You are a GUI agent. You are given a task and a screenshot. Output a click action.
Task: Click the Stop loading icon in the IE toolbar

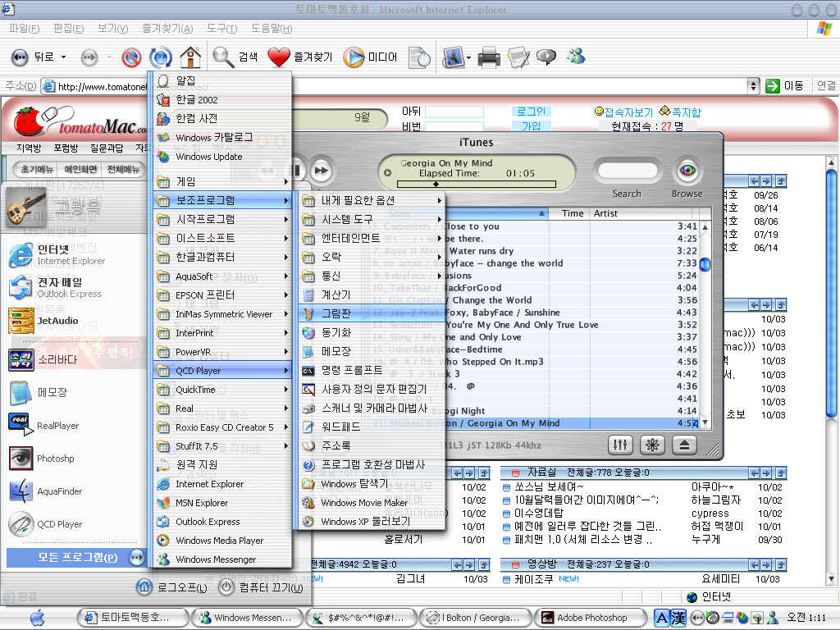131,57
